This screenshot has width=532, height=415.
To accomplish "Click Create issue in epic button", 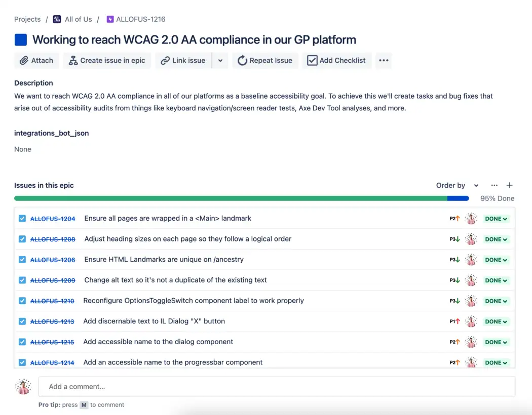I will click(x=107, y=61).
